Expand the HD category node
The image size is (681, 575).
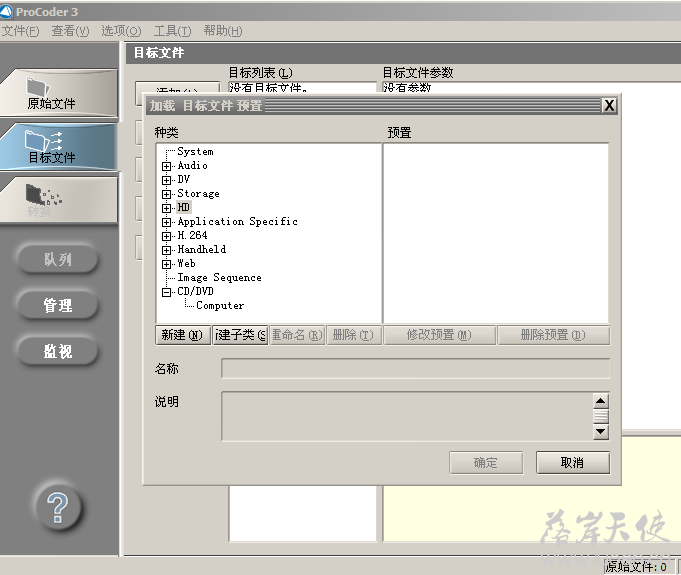(x=166, y=208)
